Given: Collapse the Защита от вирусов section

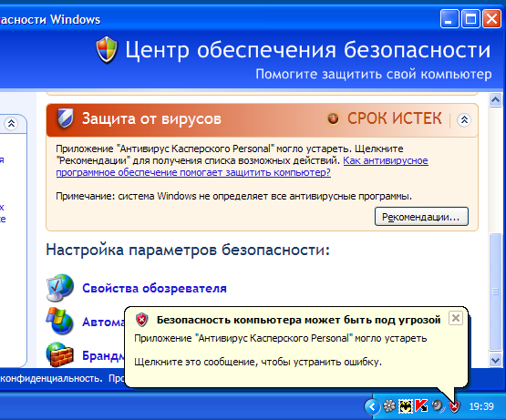Looking at the screenshot, I should [464, 120].
